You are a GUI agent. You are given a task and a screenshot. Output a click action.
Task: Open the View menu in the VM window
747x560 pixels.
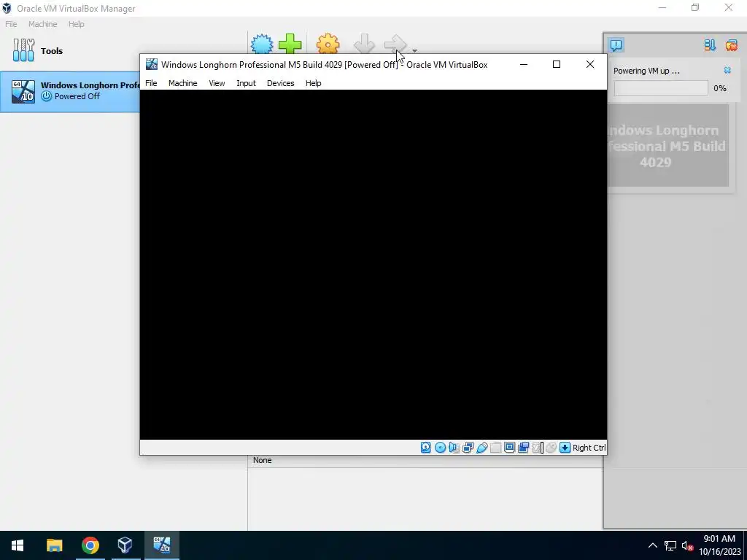pyautogui.click(x=217, y=83)
